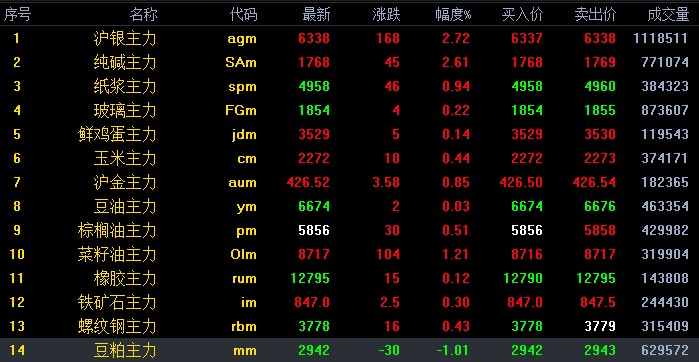The width and height of the screenshot is (699, 362).
Task: Select the 豆粕主力 row name
Action: (125, 351)
